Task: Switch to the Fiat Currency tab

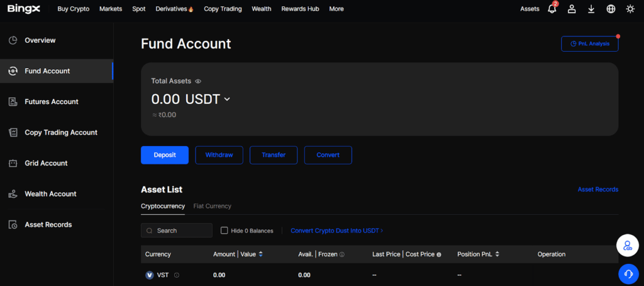Action: 212,206
